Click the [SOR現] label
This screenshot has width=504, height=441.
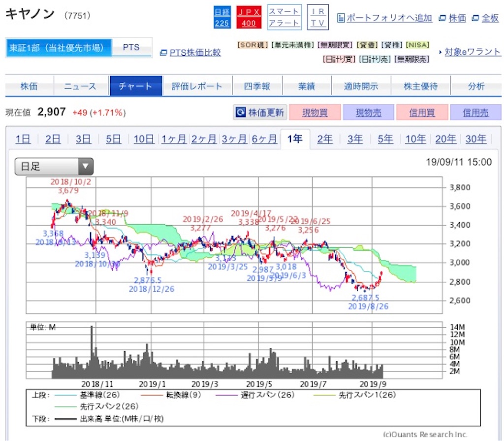pos(252,45)
